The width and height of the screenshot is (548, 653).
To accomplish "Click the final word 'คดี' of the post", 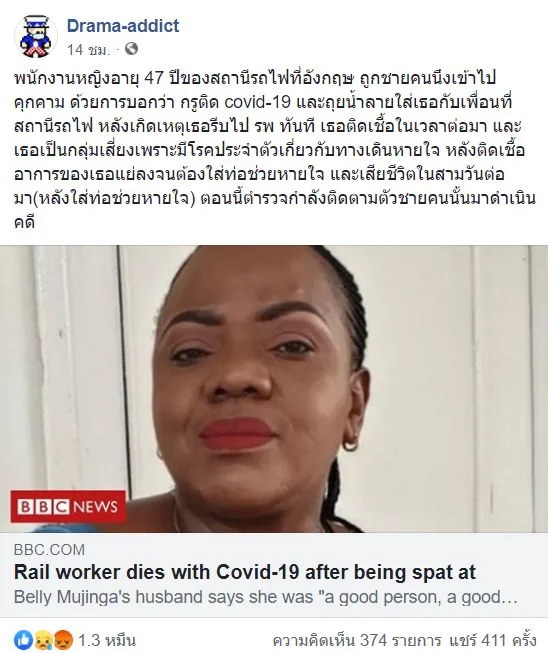I will click(x=24, y=222).
